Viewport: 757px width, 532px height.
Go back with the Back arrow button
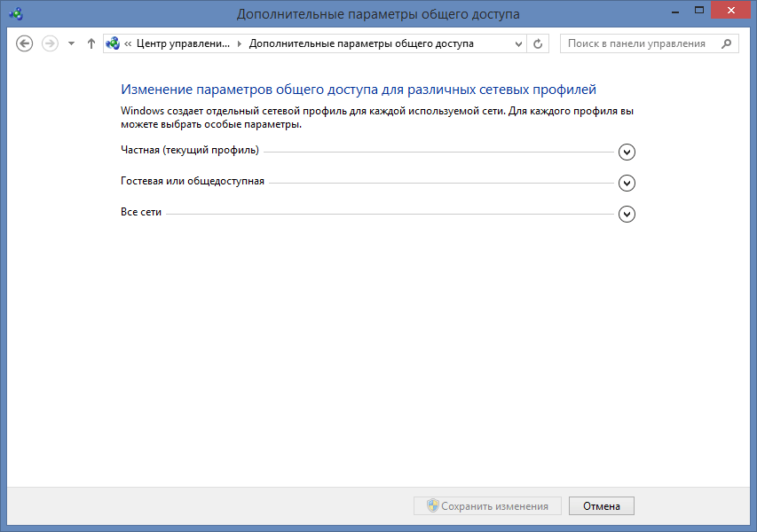point(25,43)
